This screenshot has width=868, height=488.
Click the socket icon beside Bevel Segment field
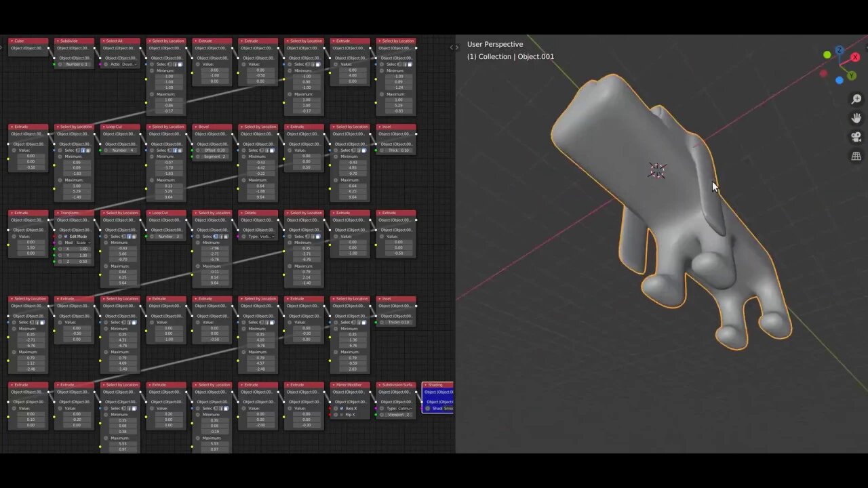[198, 157]
